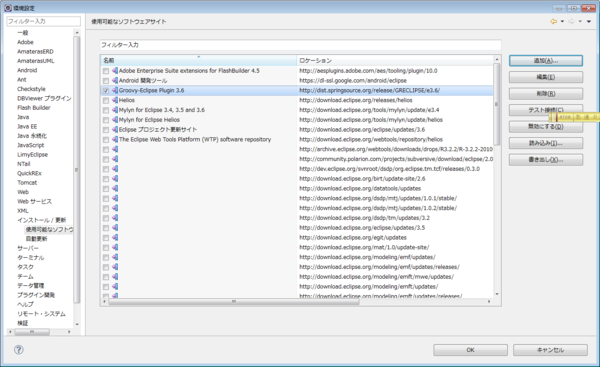
Task: Open the view menu triangle at top right
Action: click(589, 21)
